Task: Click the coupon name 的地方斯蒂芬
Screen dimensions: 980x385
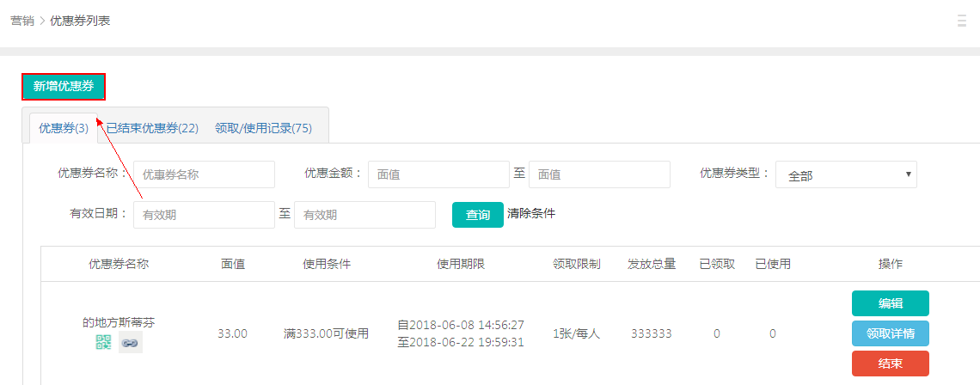Action: point(119,322)
